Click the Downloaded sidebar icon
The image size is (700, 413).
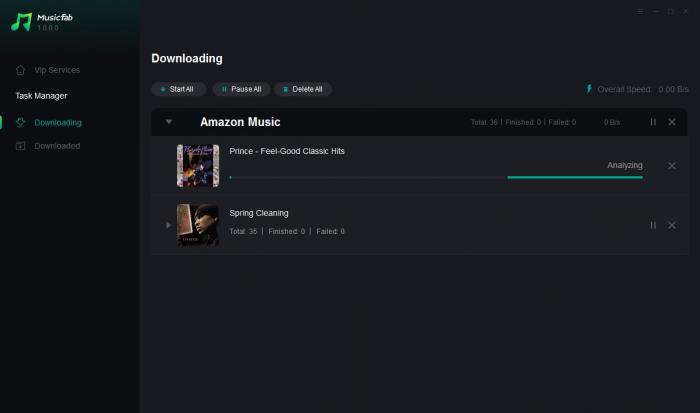click(20, 146)
